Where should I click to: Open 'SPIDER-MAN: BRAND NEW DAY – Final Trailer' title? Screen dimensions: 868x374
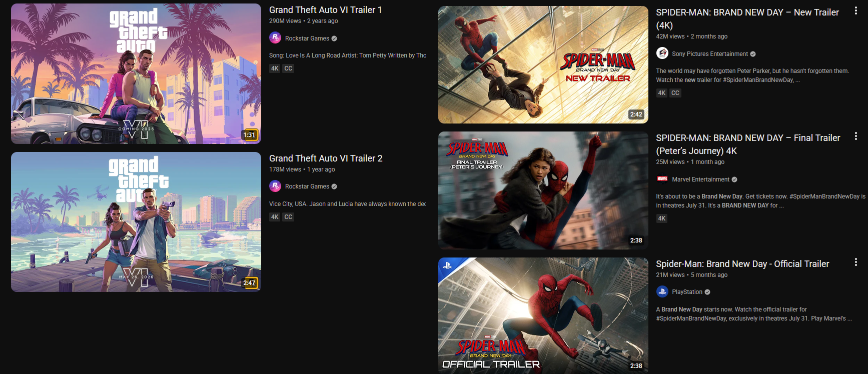748,144
